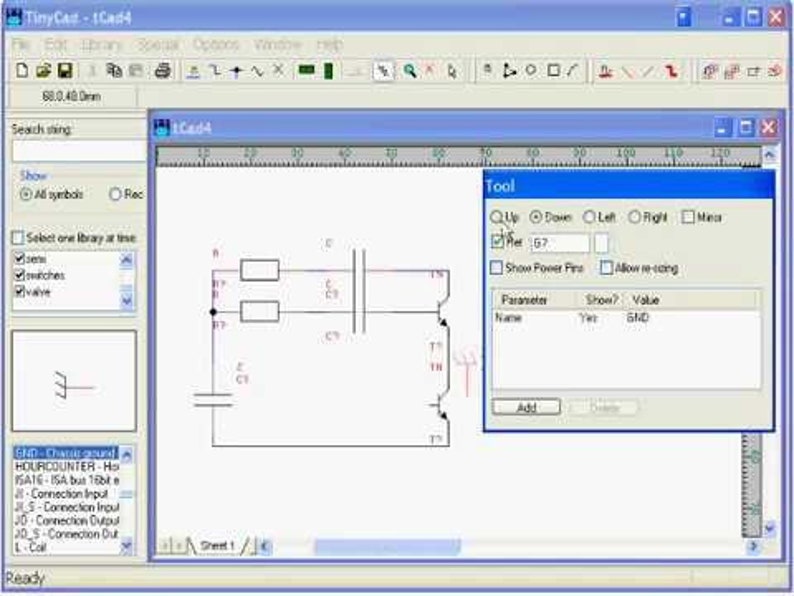Uncheck the switches library checkbox

20,275
